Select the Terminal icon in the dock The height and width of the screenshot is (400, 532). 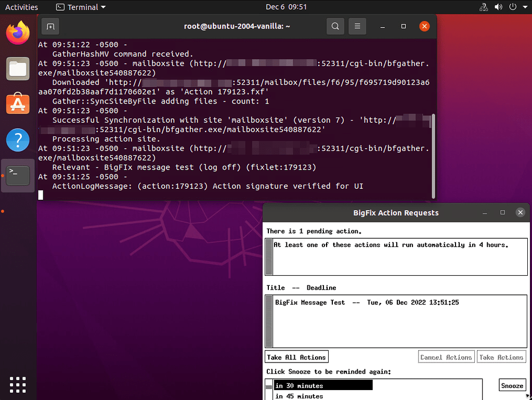point(17,175)
